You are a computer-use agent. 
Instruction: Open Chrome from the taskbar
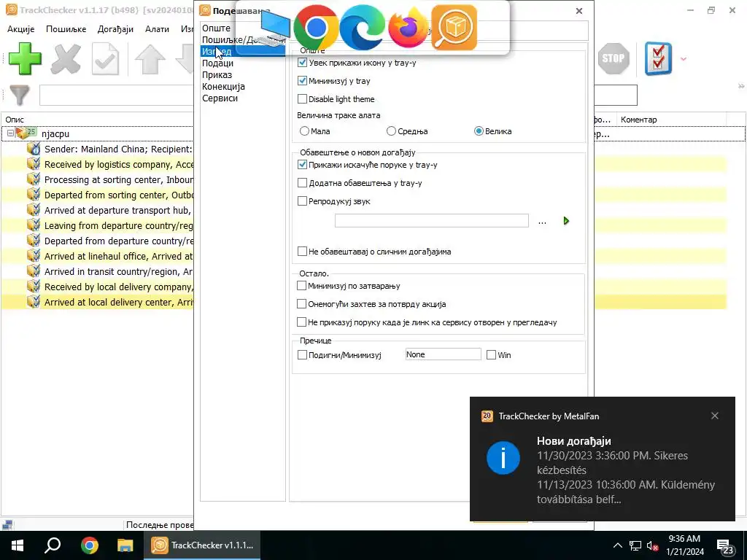[89, 545]
